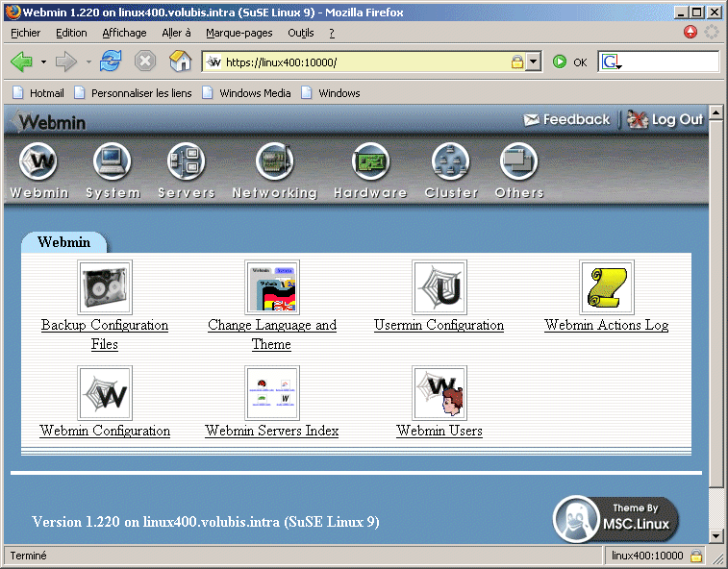Reload the page with the refresh icon
Image resolution: width=728 pixels, height=569 pixels.
(x=111, y=62)
